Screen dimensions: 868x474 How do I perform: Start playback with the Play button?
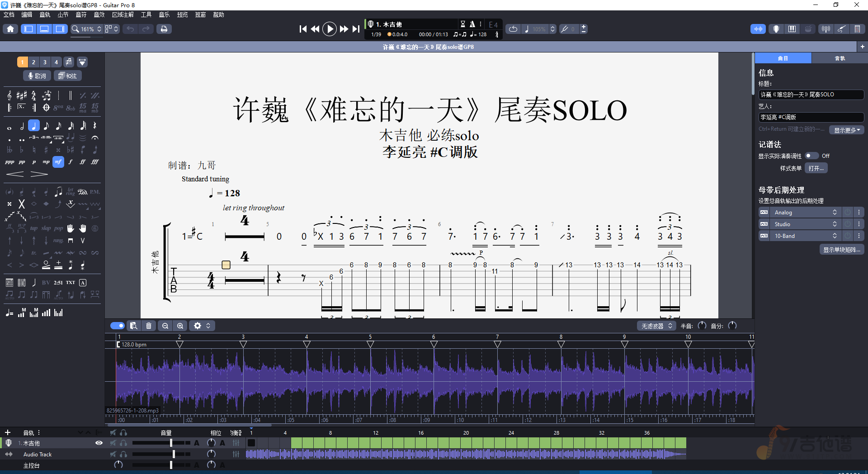click(x=330, y=29)
